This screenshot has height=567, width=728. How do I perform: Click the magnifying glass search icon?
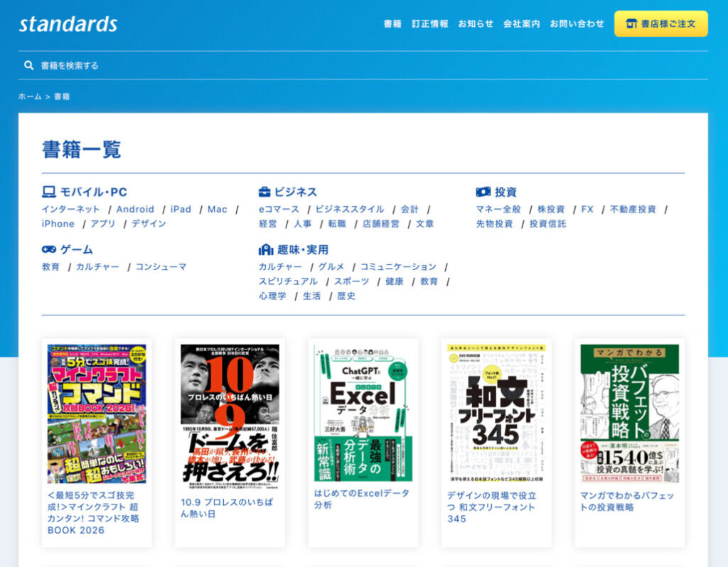[29, 65]
